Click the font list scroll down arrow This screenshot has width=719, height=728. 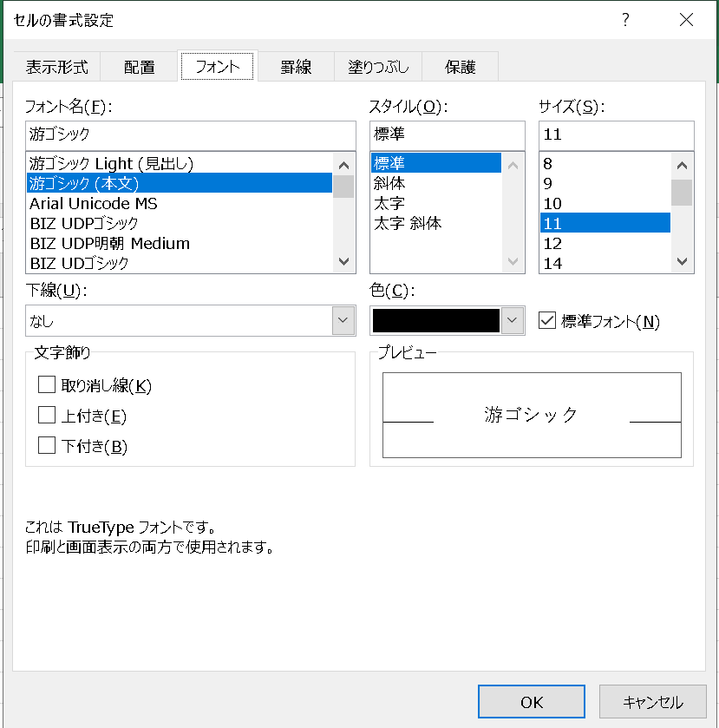pos(343,261)
